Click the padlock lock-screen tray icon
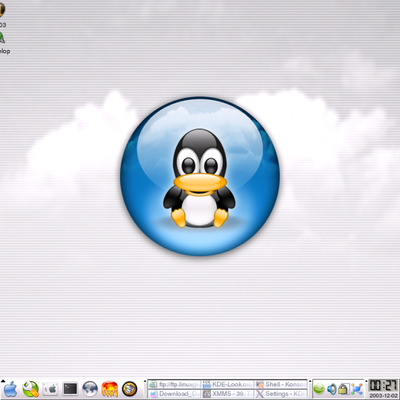The width and height of the screenshot is (400, 400). pos(343,389)
